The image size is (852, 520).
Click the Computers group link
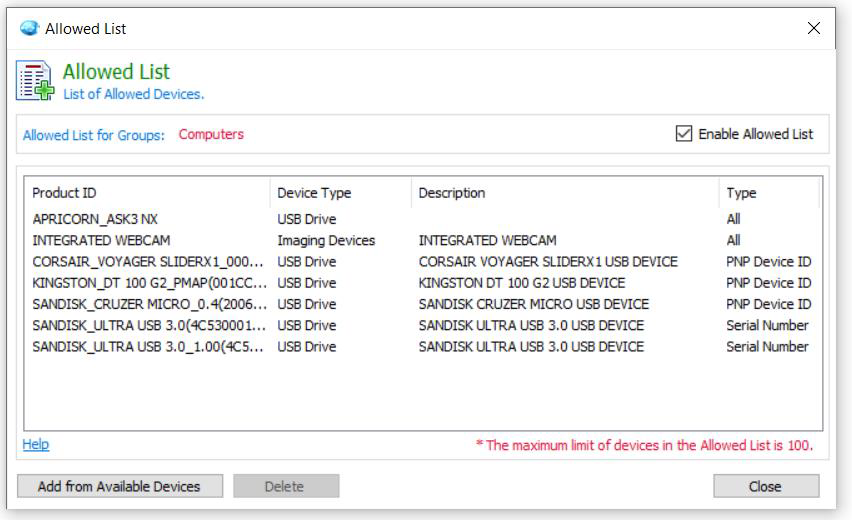click(211, 134)
